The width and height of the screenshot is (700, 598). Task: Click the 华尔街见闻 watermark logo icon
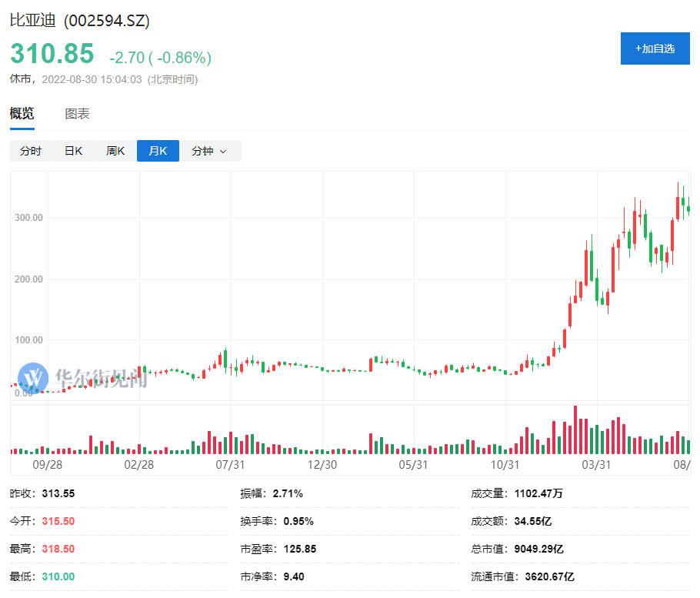33,377
